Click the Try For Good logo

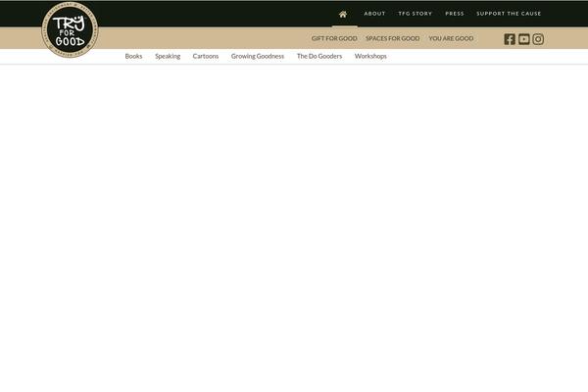tap(71, 29)
